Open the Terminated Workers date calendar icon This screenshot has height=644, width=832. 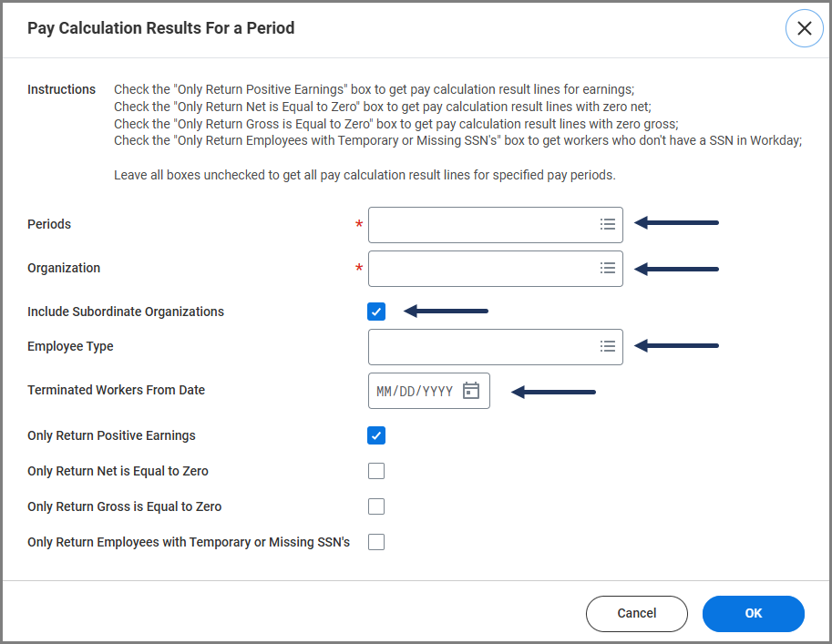(471, 391)
